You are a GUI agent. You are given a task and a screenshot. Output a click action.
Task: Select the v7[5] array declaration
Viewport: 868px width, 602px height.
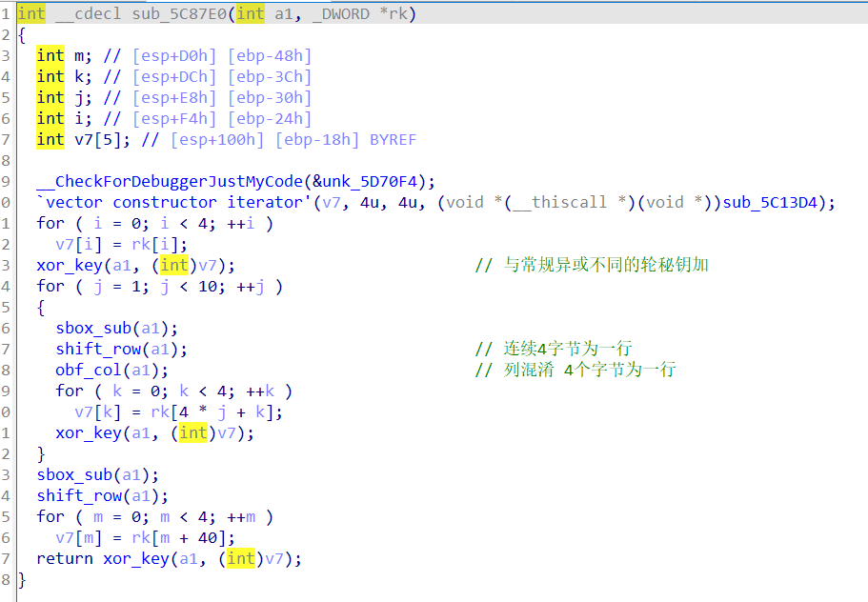(84, 139)
